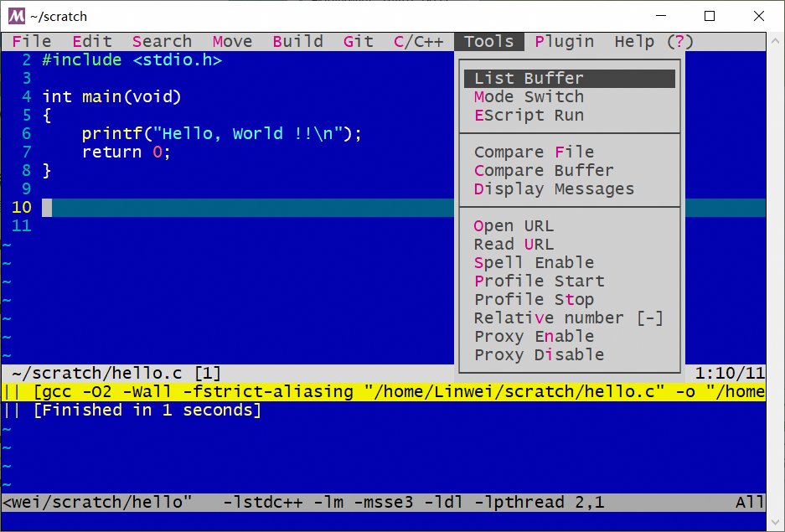Expand the Build menu
785x532 pixels.
pyautogui.click(x=297, y=41)
